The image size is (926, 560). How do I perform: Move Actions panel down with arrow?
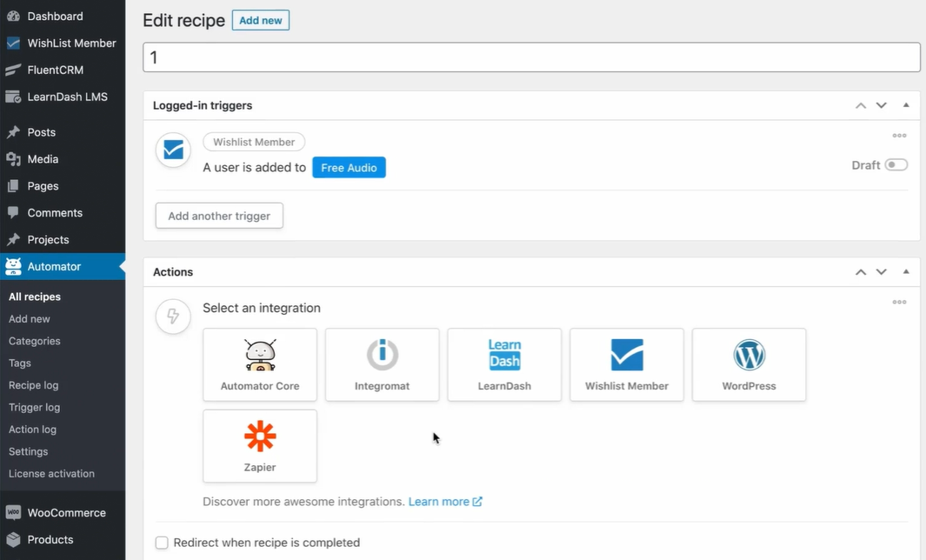click(881, 272)
